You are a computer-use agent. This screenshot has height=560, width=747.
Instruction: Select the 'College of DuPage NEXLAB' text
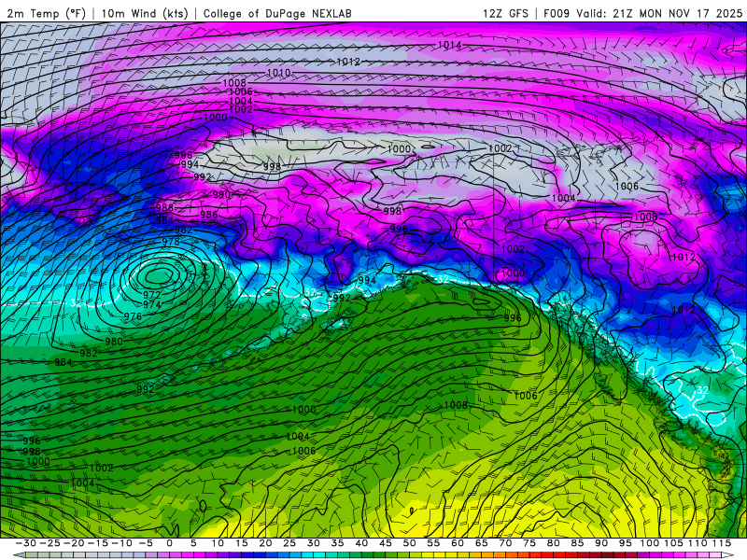pos(277,13)
